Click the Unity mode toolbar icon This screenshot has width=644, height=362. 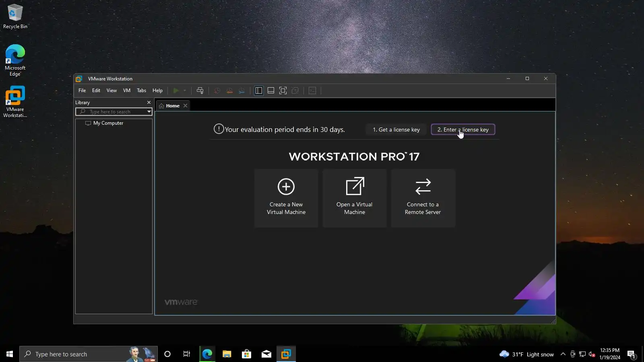coord(295,90)
